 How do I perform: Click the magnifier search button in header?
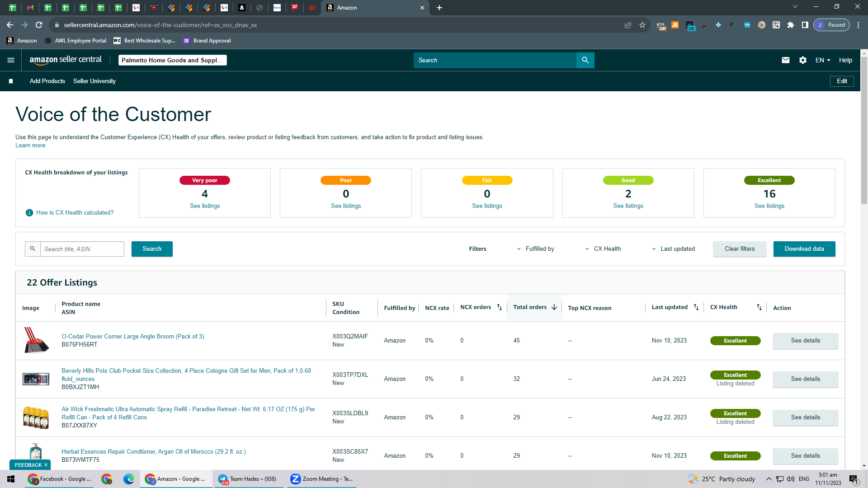point(585,60)
